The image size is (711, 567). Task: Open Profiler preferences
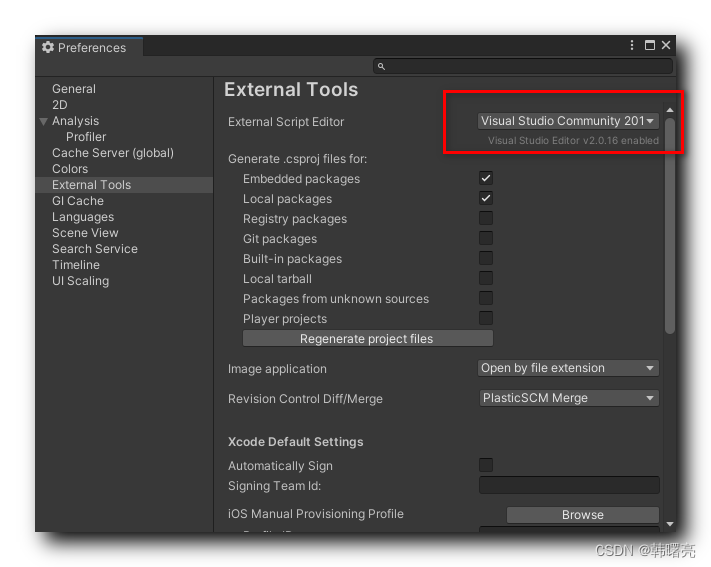point(86,137)
